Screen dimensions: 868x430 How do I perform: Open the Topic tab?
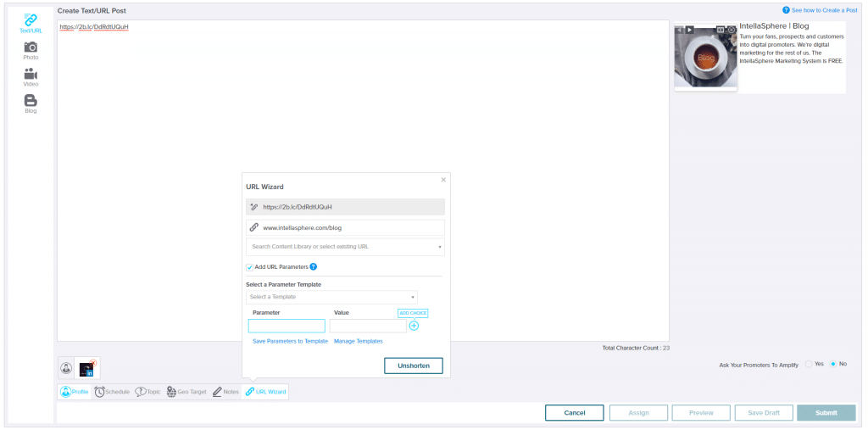point(147,392)
